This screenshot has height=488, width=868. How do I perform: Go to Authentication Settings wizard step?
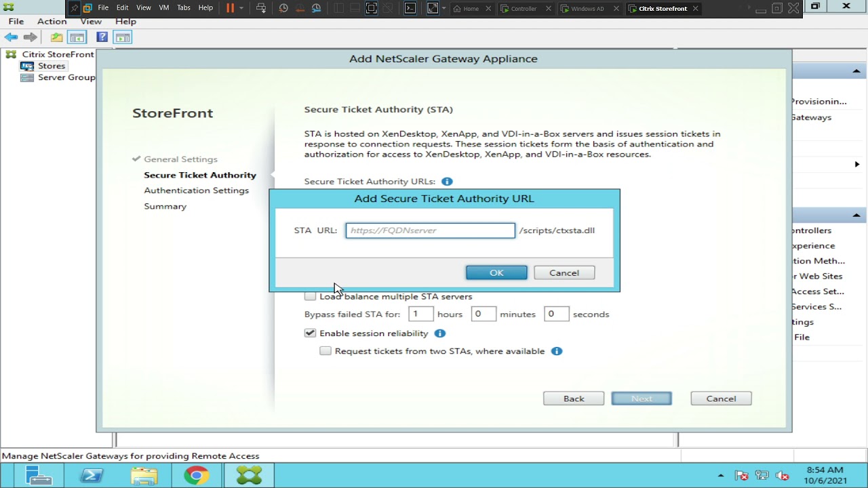click(x=196, y=190)
